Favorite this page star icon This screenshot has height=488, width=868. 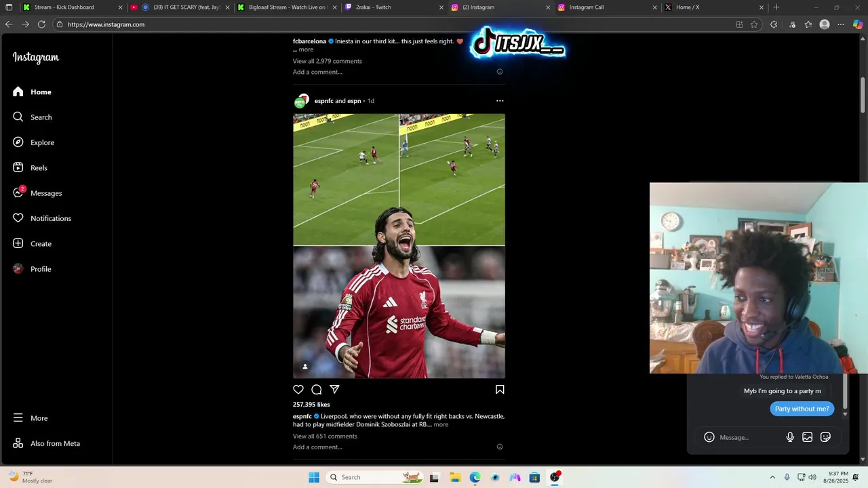[x=754, y=24]
